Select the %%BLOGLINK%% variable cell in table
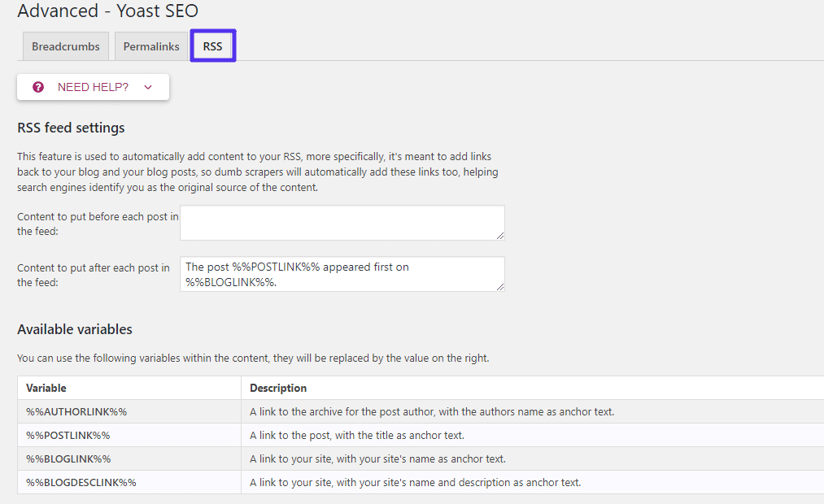 (129, 458)
